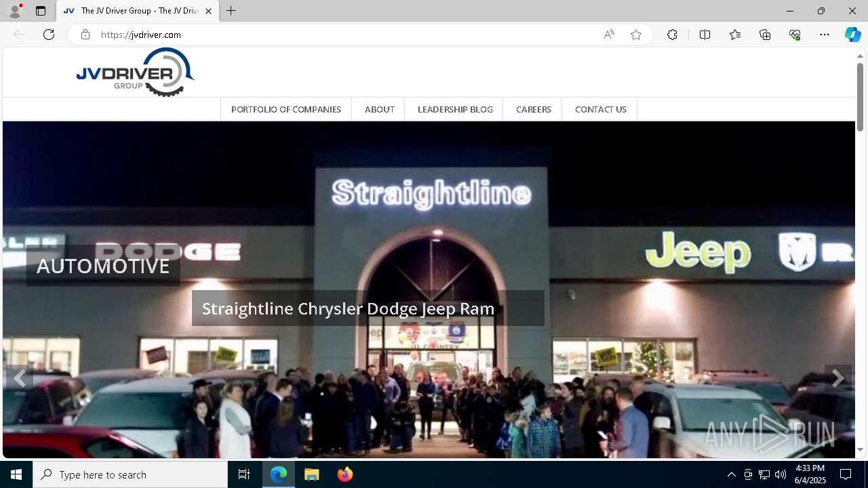This screenshot has height=488, width=868.
Task: Activate Read aloud icon
Action: [x=609, y=35]
